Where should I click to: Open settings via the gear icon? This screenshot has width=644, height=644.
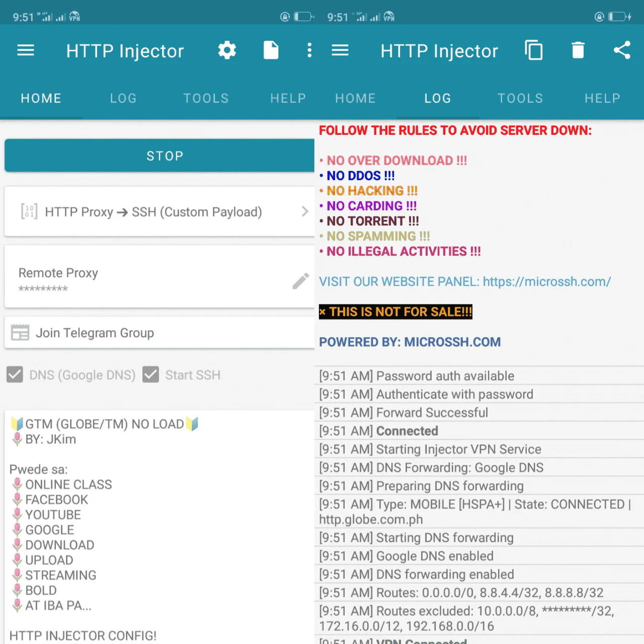(227, 50)
